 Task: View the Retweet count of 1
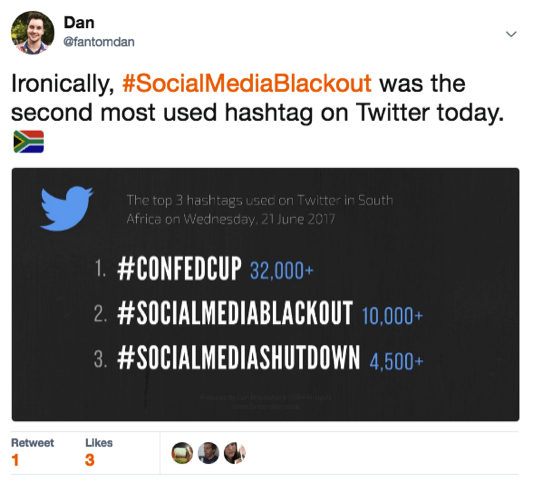[15, 460]
